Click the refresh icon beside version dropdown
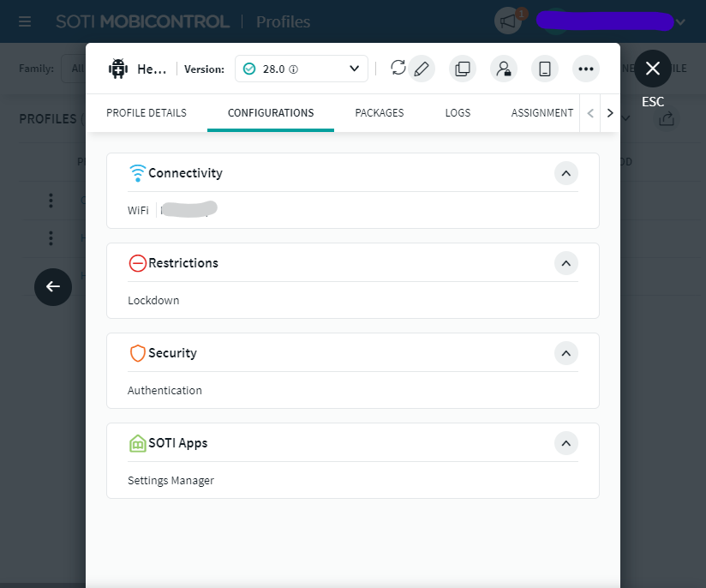 point(398,69)
